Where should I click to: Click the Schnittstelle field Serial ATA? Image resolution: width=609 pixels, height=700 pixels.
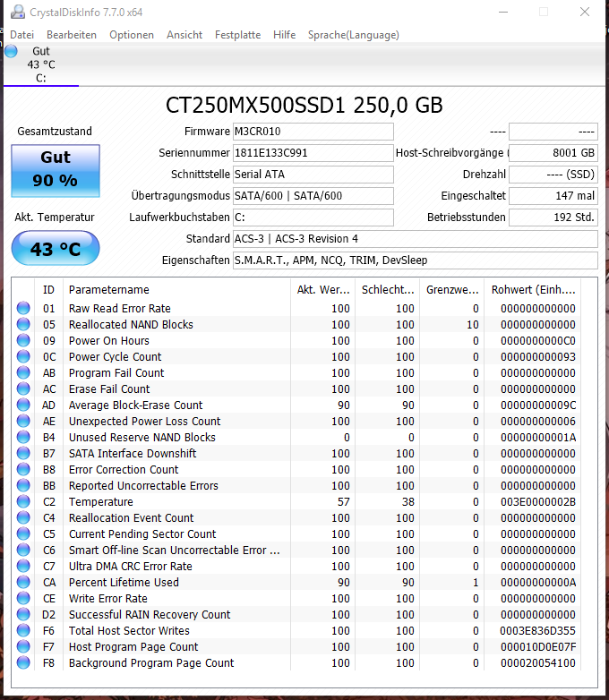313,175
